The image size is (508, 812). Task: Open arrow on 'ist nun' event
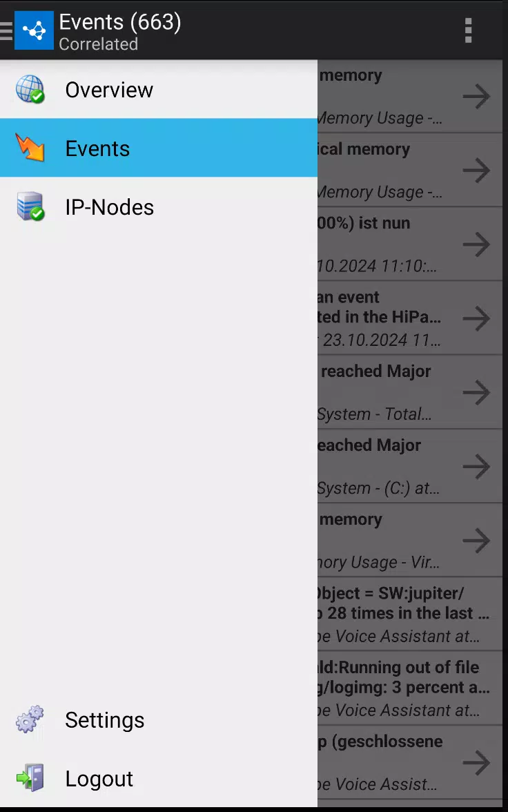pos(476,244)
